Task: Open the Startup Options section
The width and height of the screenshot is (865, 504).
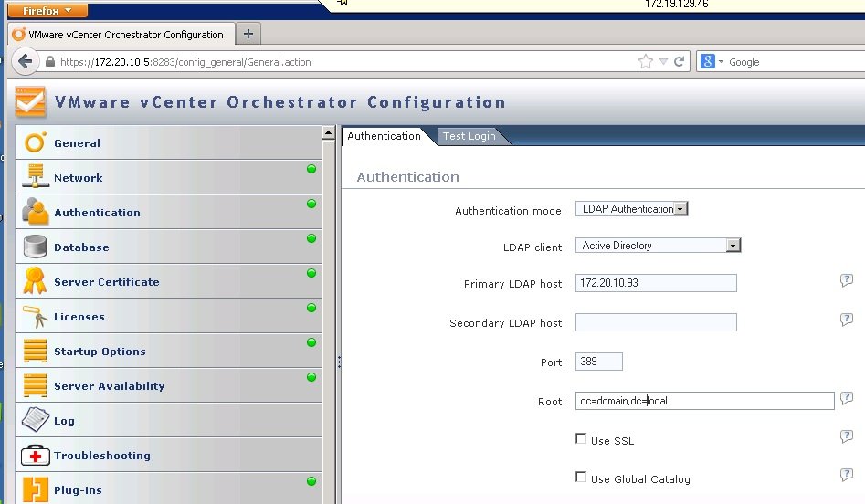Action: click(168, 352)
